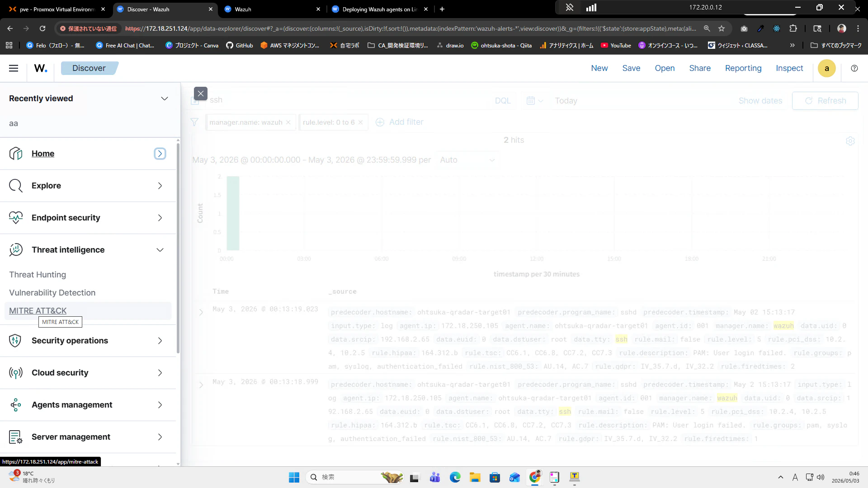Click Share in the top menu
Image resolution: width=868 pixels, height=488 pixels.
(700, 68)
